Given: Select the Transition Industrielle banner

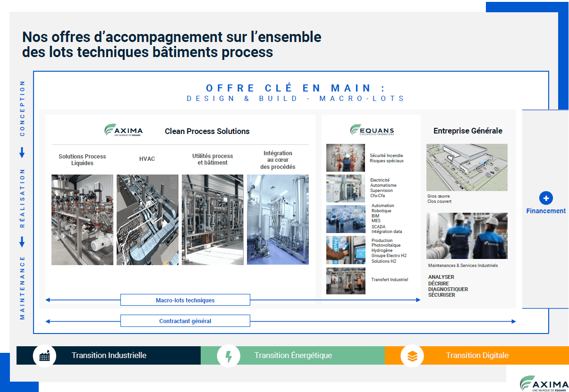Looking at the screenshot, I should [109, 356].
